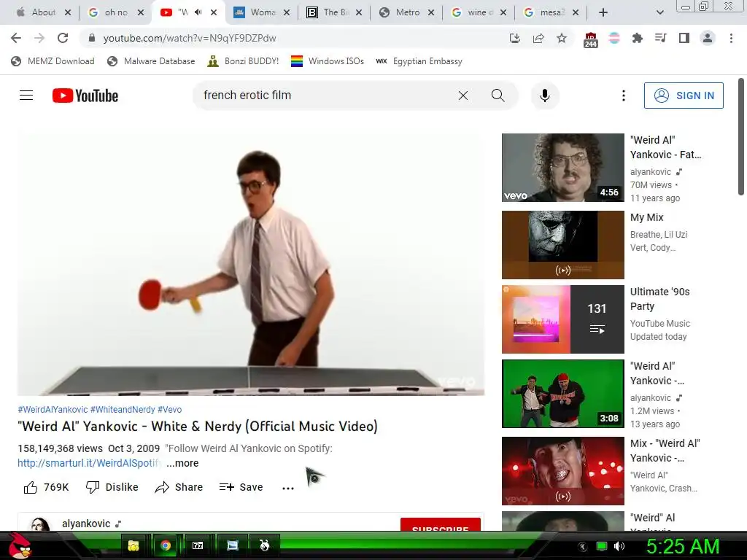
Task: Open the 7z taskbar icon
Action: pos(198,545)
